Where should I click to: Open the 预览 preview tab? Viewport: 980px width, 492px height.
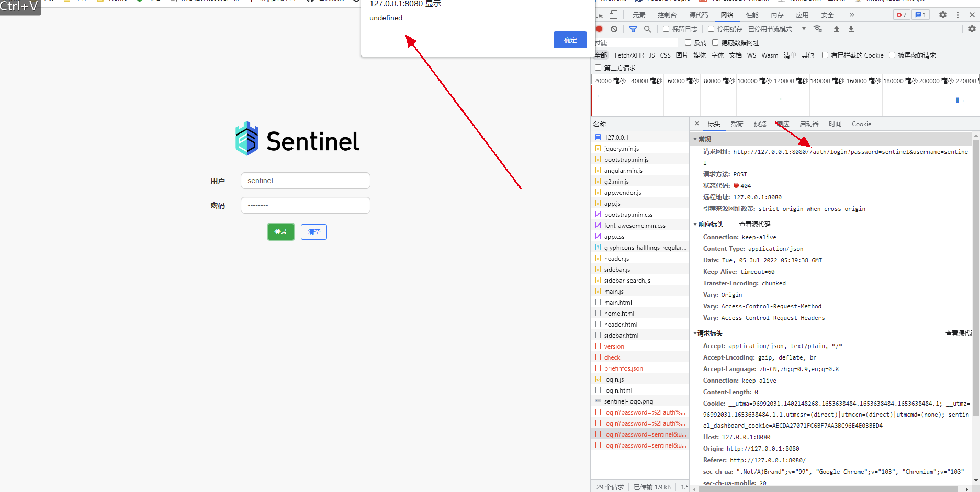coord(760,124)
